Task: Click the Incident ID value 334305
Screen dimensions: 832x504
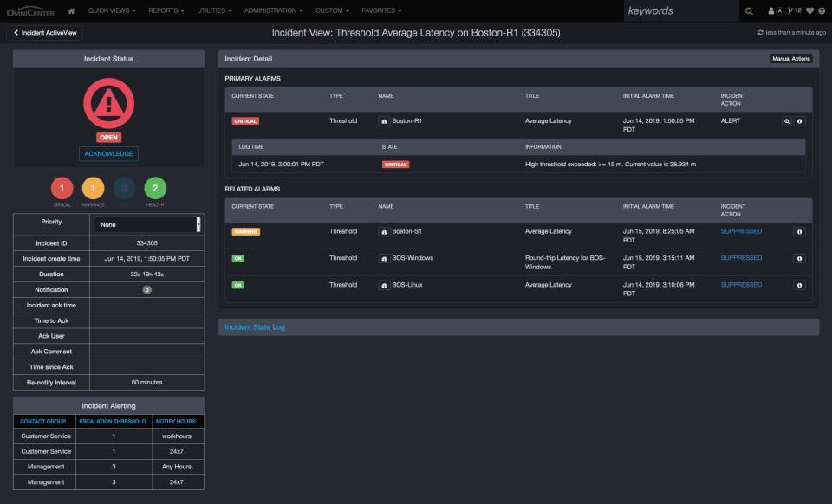Action: 147,243
